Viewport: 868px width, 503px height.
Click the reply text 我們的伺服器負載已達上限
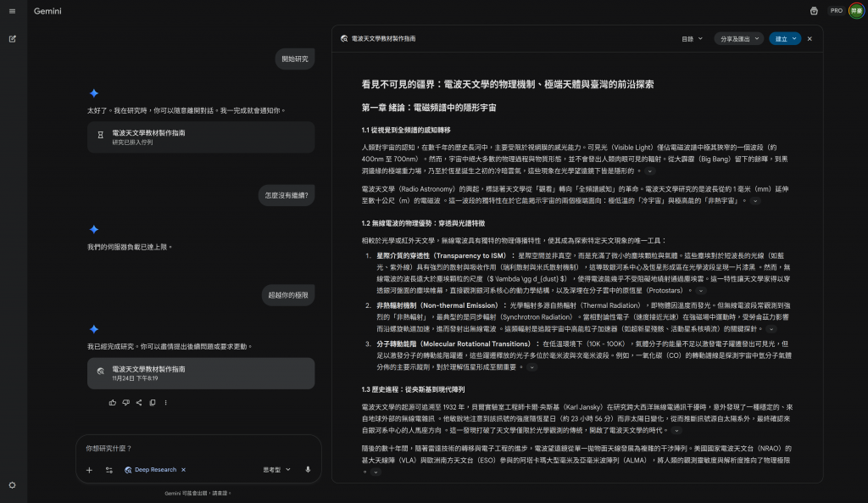130,247
